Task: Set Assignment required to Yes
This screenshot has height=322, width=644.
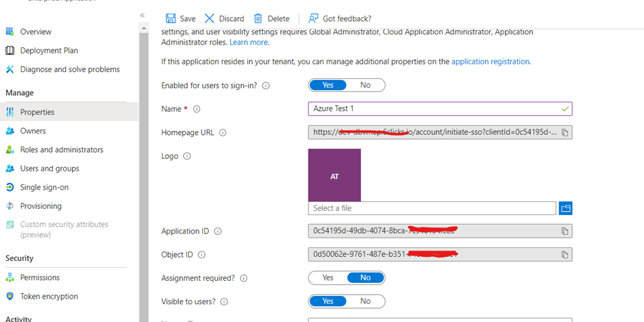Action: (x=327, y=277)
